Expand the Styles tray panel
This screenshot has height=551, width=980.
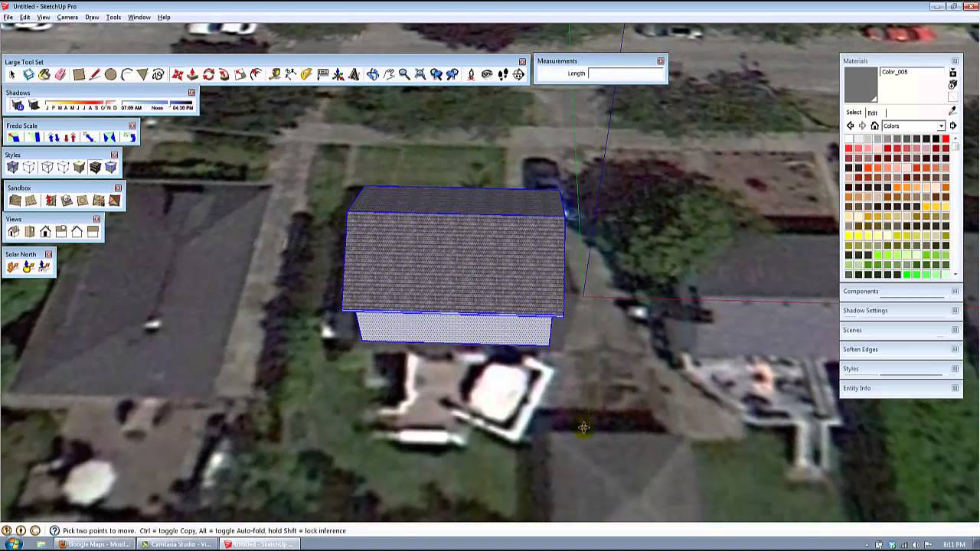[900, 368]
